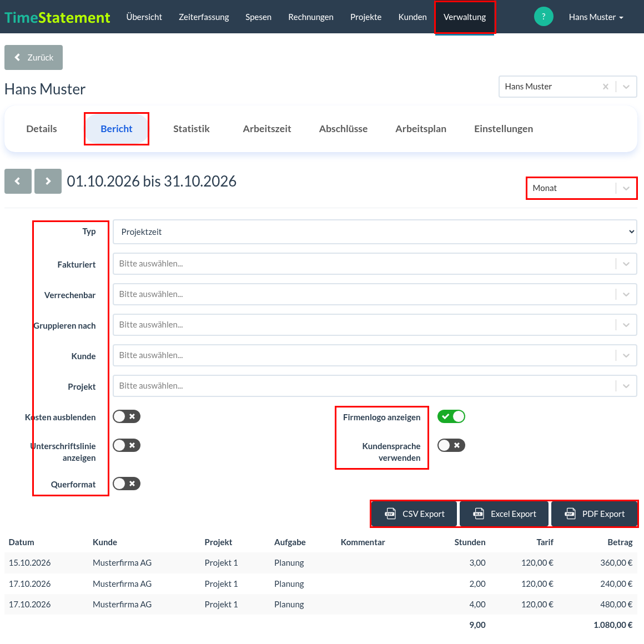Click the TimeStatement logo

(x=57, y=17)
